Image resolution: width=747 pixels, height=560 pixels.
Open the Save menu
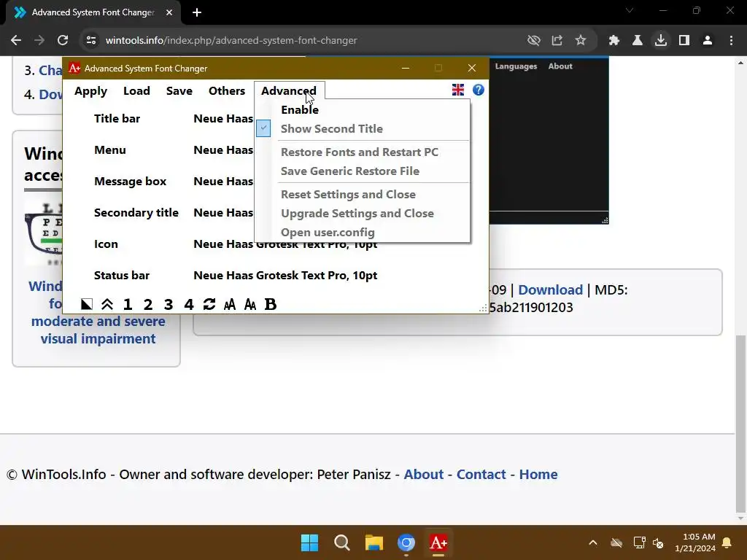click(179, 91)
